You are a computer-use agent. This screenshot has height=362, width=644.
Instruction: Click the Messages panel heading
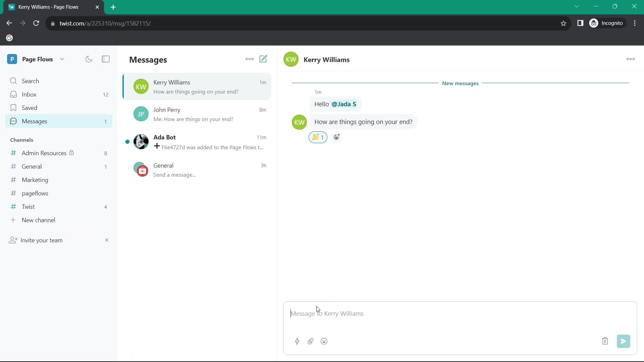[148, 60]
